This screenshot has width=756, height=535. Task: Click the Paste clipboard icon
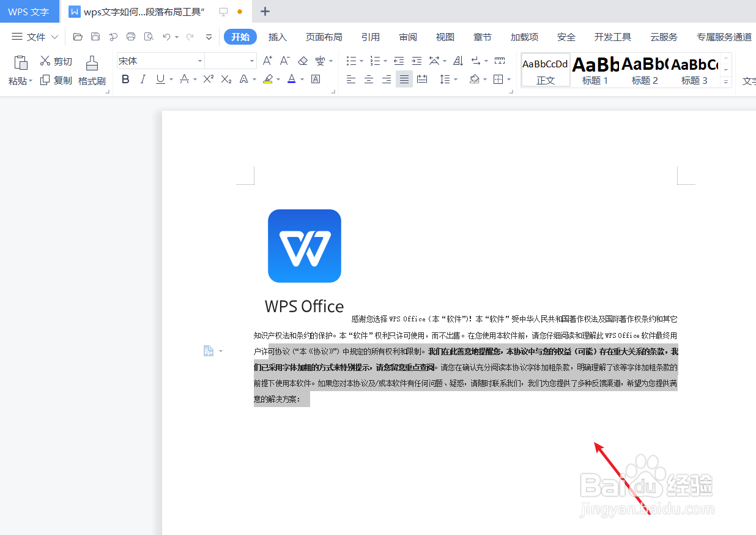[x=21, y=62]
